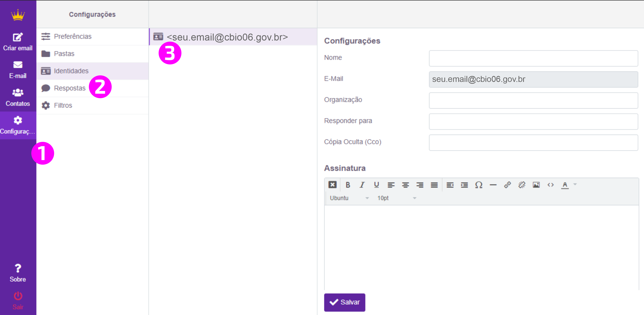Insert image icon in signature editor
644x315 pixels.
click(536, 185)
